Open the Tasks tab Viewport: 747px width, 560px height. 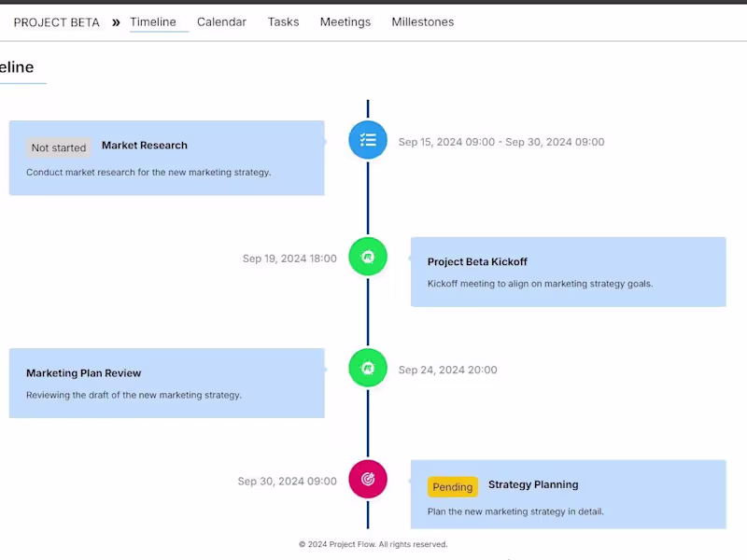[x=283, y=21]
